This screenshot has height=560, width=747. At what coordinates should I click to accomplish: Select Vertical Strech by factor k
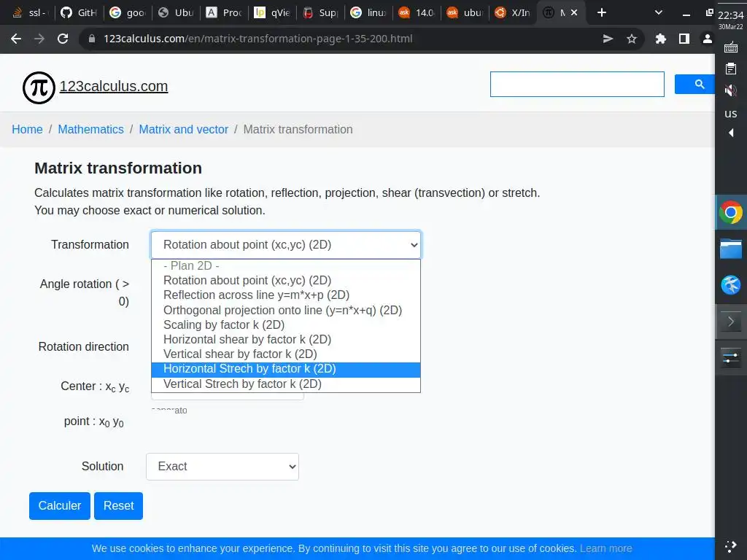286,384
